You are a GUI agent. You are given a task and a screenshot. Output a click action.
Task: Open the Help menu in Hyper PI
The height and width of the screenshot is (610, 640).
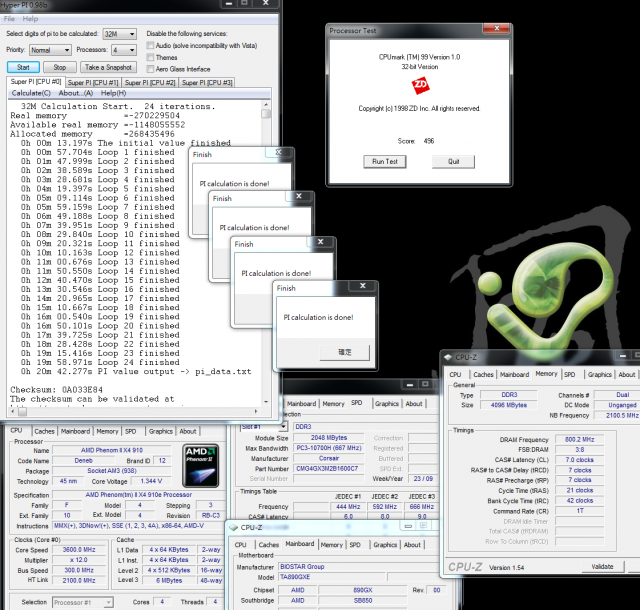coord(30,19)
